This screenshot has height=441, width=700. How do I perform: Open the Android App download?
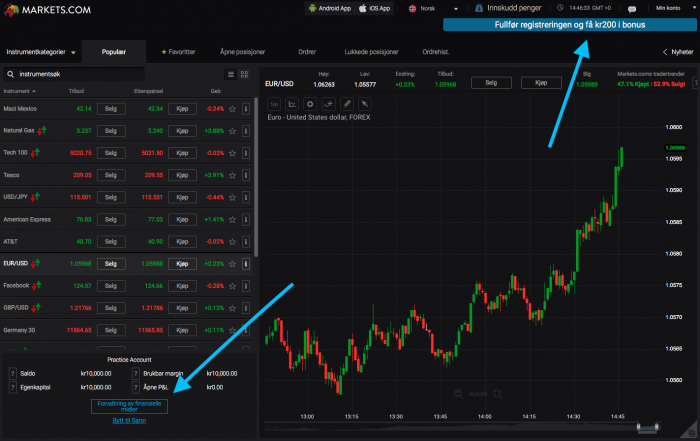pyautogui.click(x=329, y=8)
